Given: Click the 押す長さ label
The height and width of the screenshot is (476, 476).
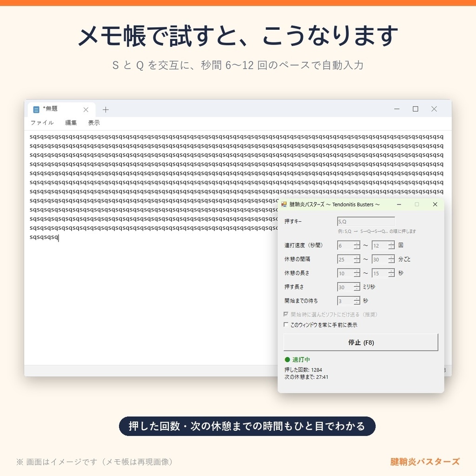Looking at the screenshot, I should 294,287.
